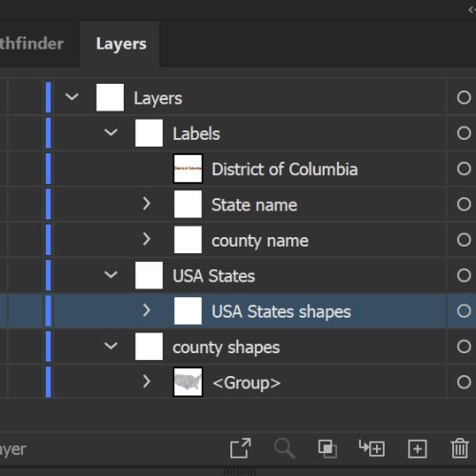Click target circle for USA States layer
The height and width of the screenshot is (476, 476).
click(x=464, y=275)
